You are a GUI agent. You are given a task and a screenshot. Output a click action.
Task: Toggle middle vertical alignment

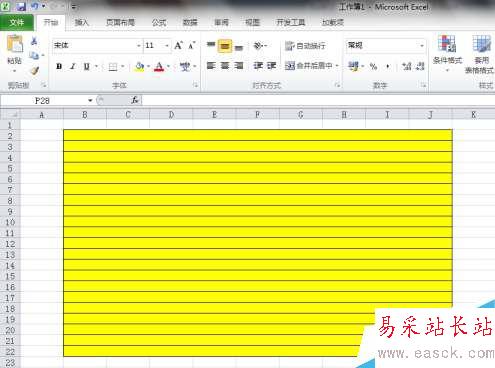225,46
